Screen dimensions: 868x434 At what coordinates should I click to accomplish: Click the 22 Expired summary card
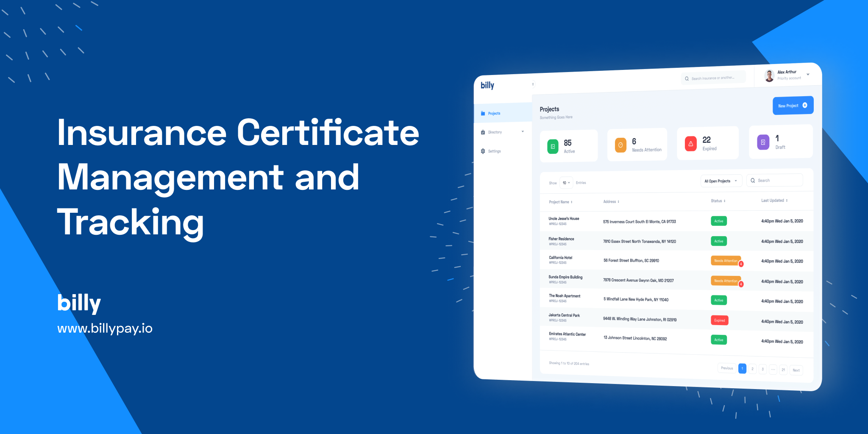[708, 143]
